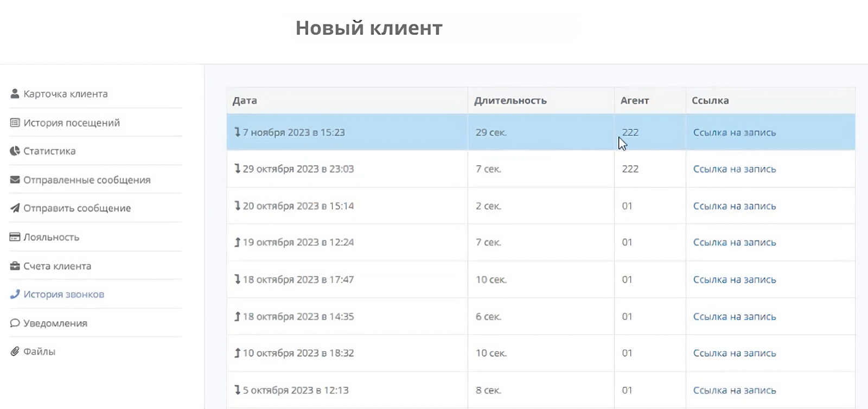The width and height of the screenshot is (868, 409).
Task: Open recording link for 29 октября 2023 call
Action: pyautogui.click(x=734, y=169)
